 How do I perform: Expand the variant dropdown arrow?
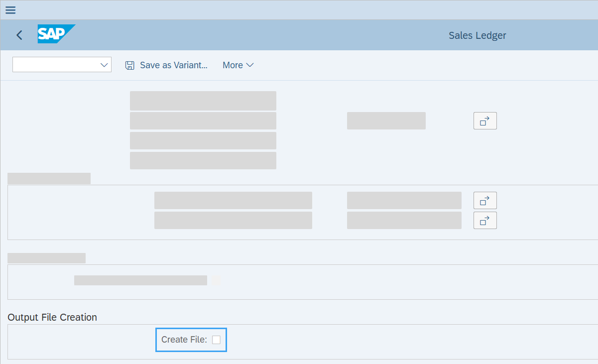[x=104, y=65]
